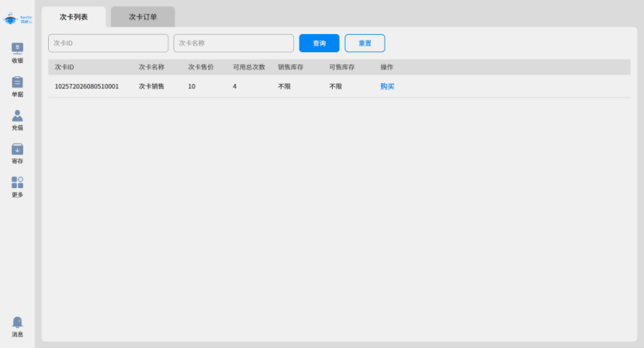Click the 操作 column header
The image size is (644, 348).
point(387,67)
